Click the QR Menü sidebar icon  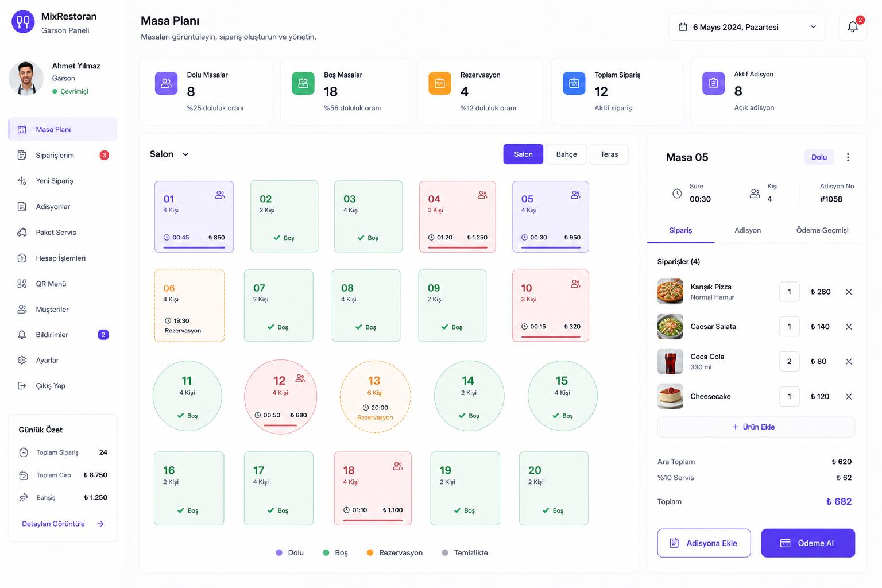22,284
